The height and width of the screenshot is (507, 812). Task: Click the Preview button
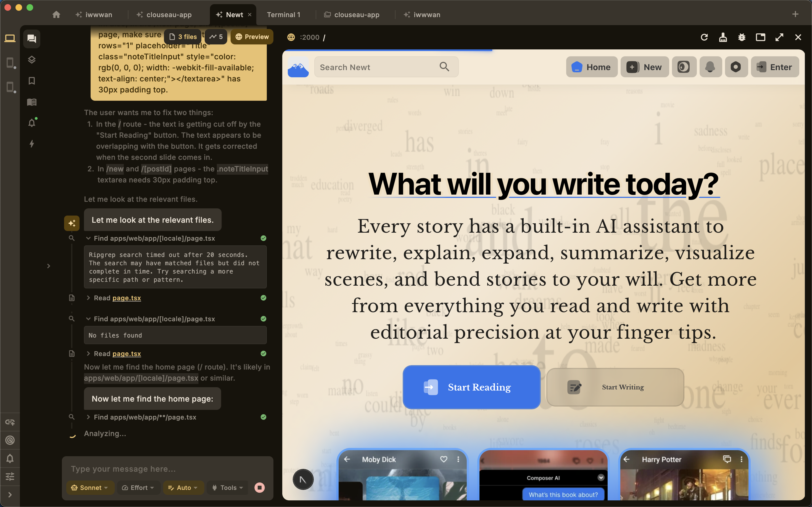252,36
